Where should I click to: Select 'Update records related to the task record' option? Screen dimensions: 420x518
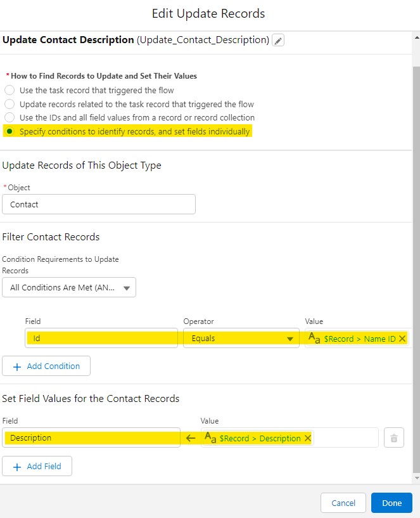(10, 104)
